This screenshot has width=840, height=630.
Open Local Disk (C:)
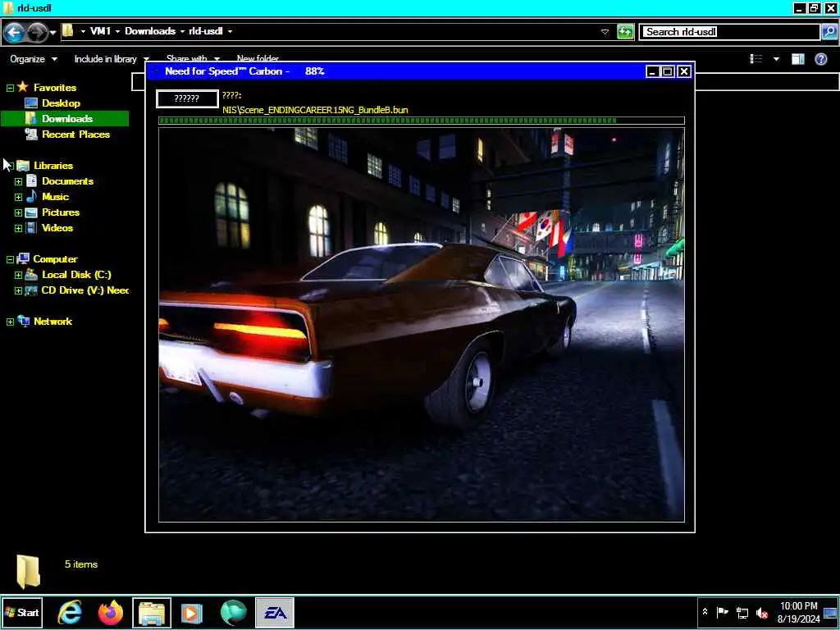click(76, 274)
